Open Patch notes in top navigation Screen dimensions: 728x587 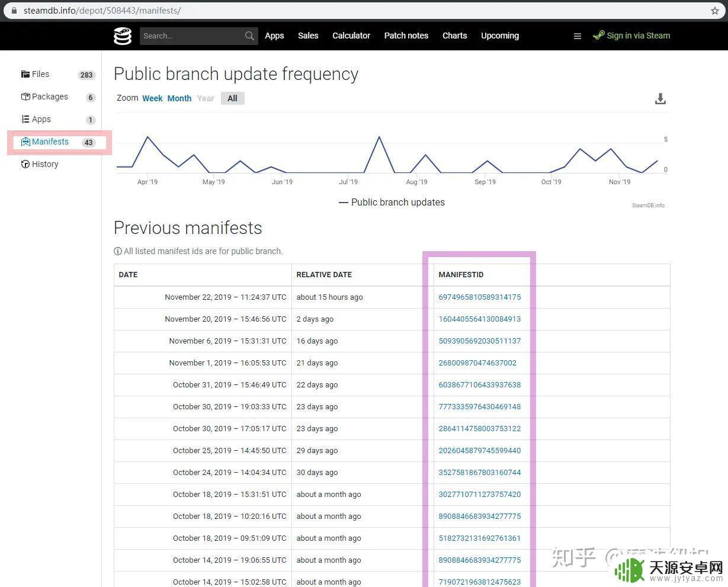tap(406, 36)
